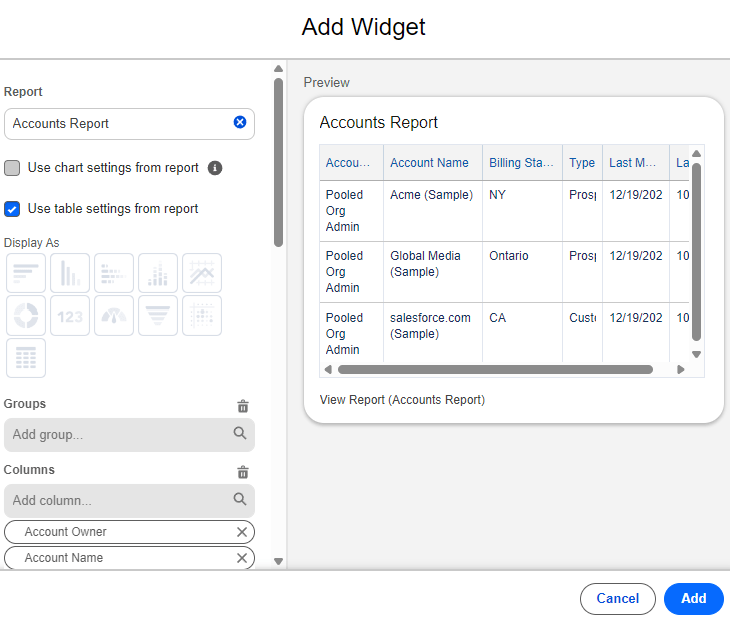
Task: Choose the table display type icon
Action: [26, 358]
